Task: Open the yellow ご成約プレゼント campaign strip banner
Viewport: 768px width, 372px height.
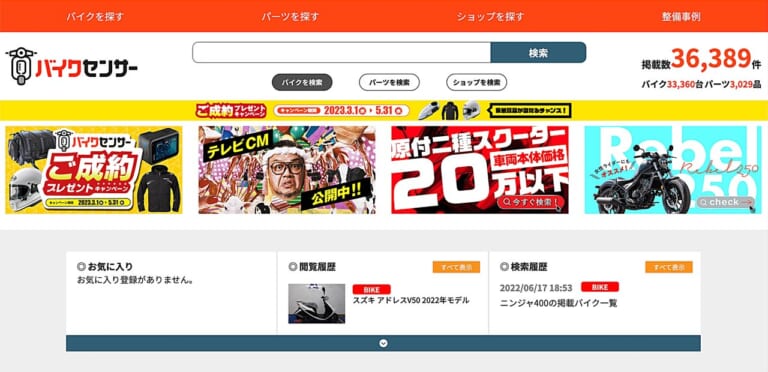Action: pyautogui.click(x=384, y=111)
